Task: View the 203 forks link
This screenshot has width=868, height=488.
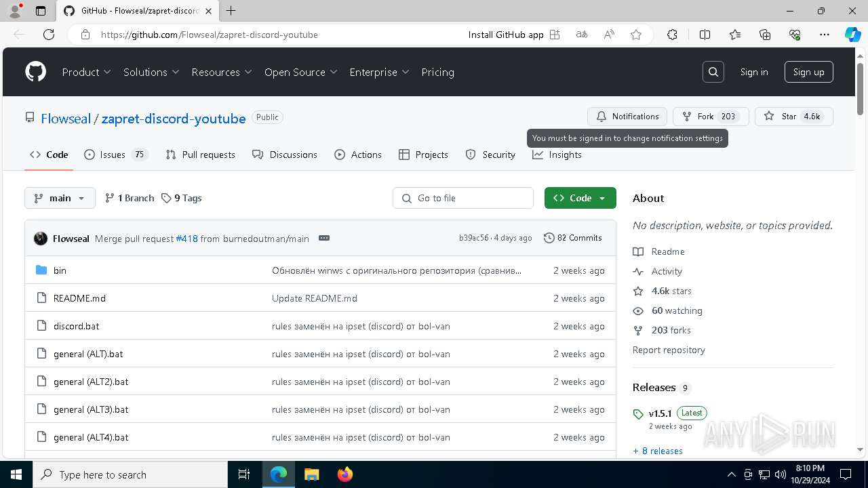Action: click(x=662, y=330)
